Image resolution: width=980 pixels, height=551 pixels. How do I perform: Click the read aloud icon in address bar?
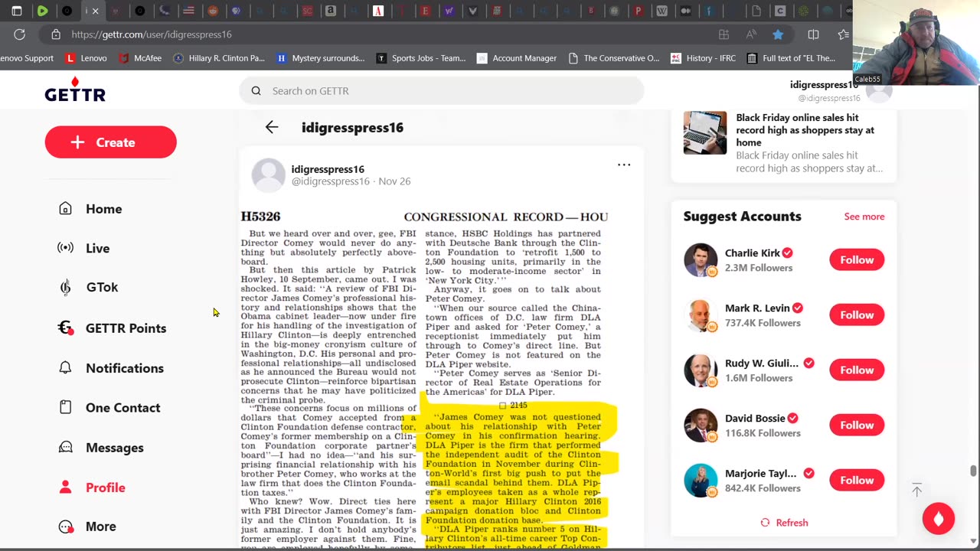(x=751, y=34)
